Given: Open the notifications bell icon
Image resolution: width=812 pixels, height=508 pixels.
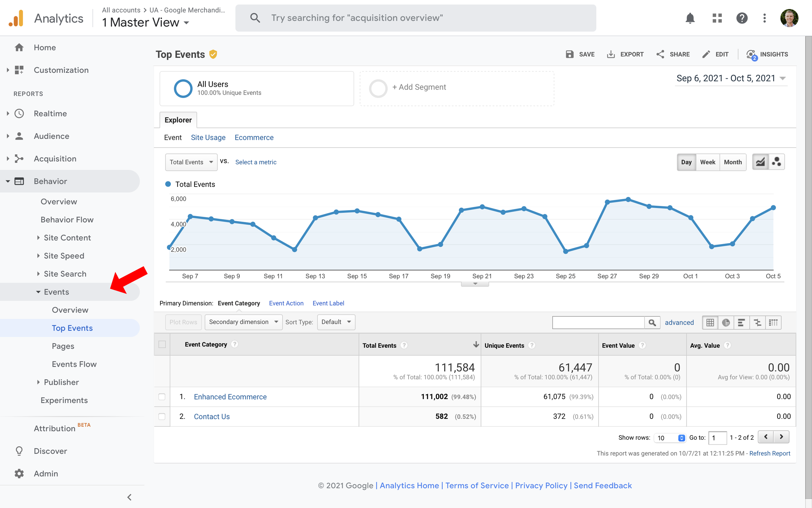Looking at the screenshot, I should click(x=690, y=18).
